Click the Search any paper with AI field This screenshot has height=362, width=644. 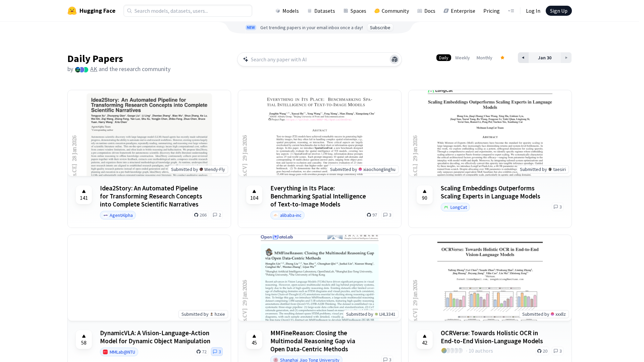(x=315, y=59)
